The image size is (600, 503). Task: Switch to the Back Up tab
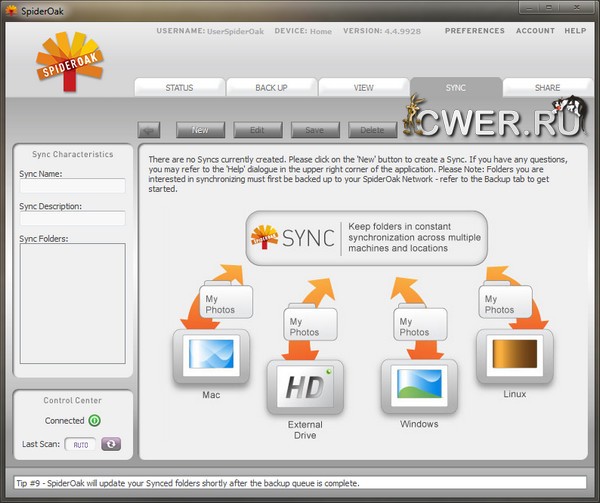271,88
